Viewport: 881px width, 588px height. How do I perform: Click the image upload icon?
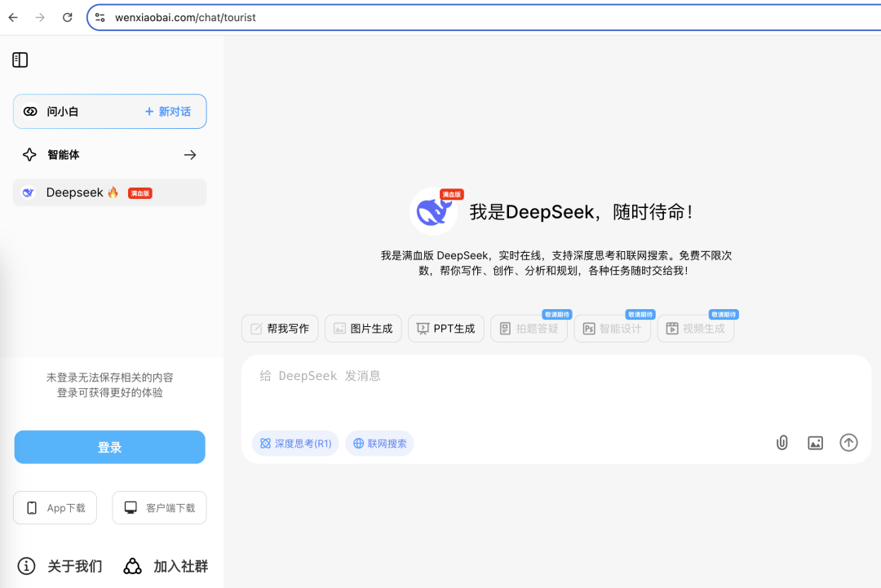point(815,443)
